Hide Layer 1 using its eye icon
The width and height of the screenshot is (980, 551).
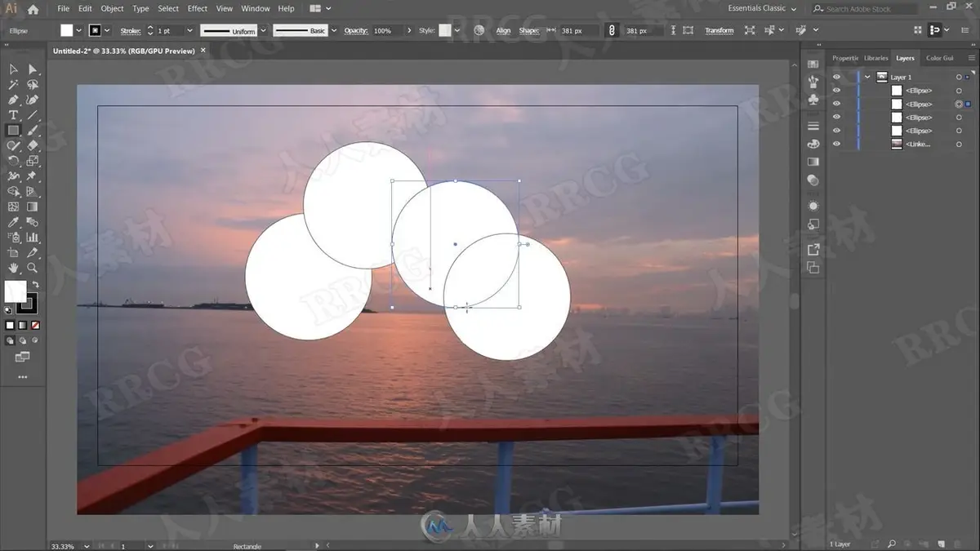[836, 77]
